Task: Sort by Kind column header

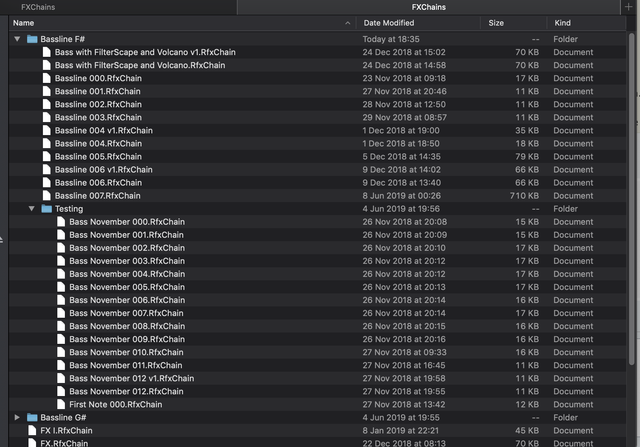Action: pos(562,23)
